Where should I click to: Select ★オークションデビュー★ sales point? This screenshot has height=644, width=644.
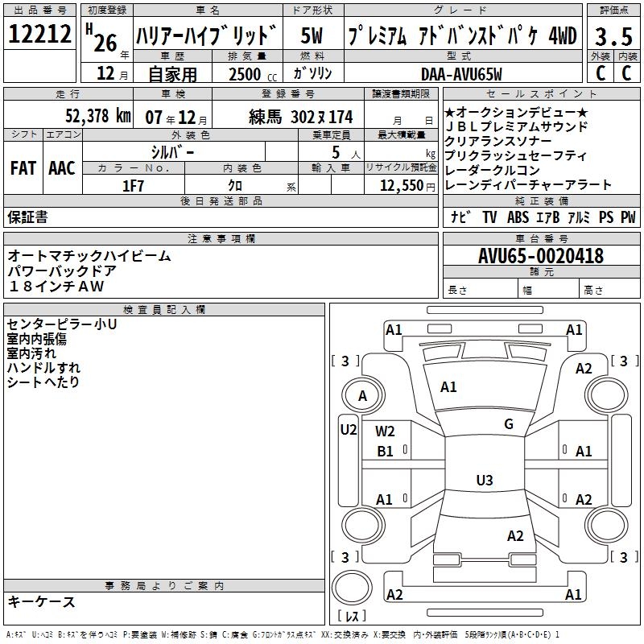click(x=516, y=112)
